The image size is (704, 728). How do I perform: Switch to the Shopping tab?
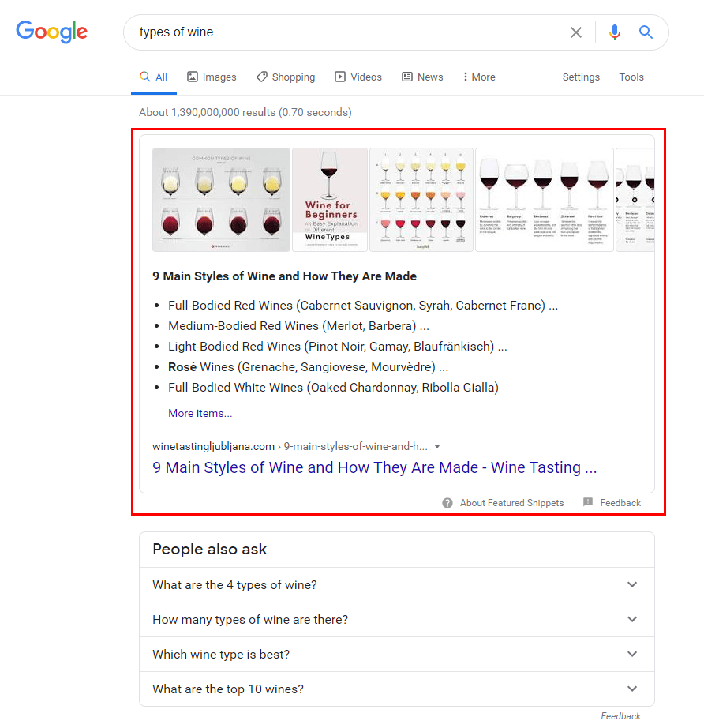pyautogui.click(x=286, y=77)
